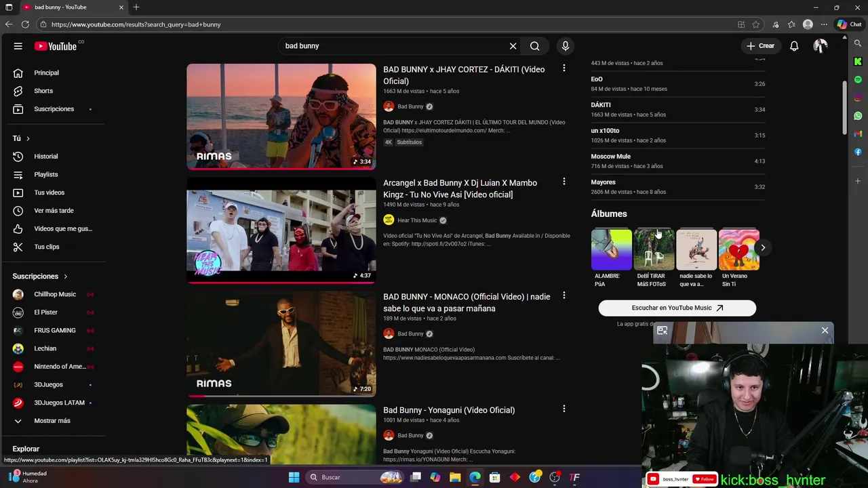Open options menu for Tu No Vive Asi video

[x=564, y=182]
